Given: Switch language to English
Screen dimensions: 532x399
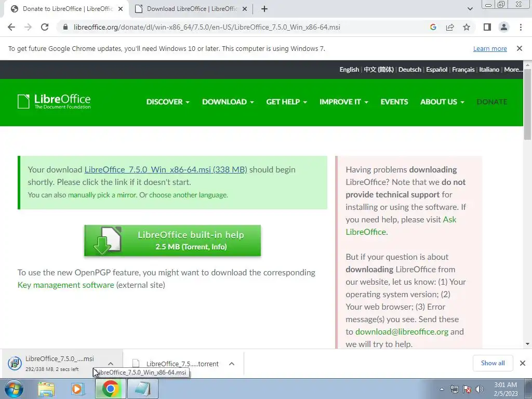Looking at the screenshot, I should (349, 70).
